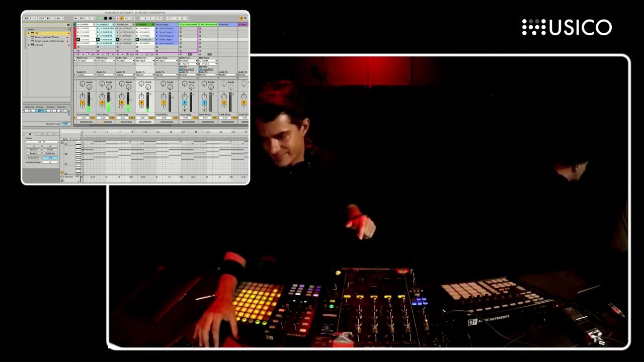Set 8 Ext. Instrument Monitor to In

coord(181,69)
